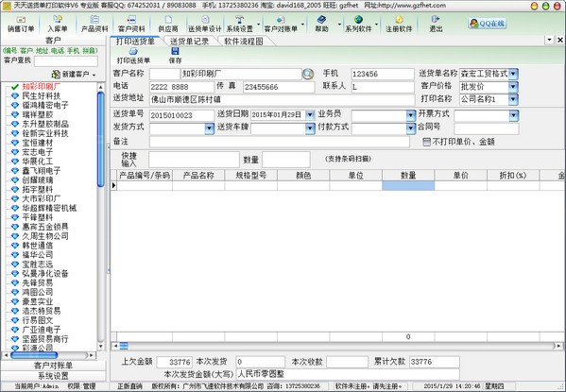Click the customer search magnifier icon
566x392 pixels.
307,74
